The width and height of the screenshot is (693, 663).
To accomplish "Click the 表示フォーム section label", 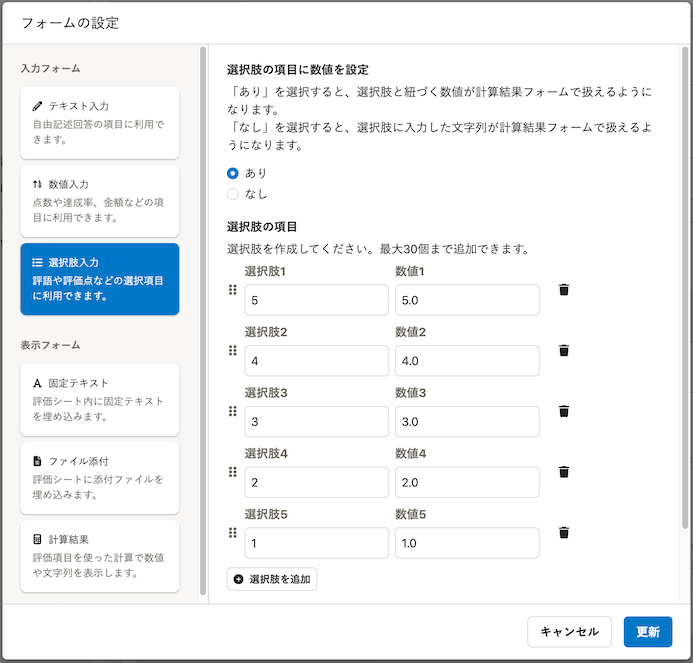I will click(x=50, y=345).
